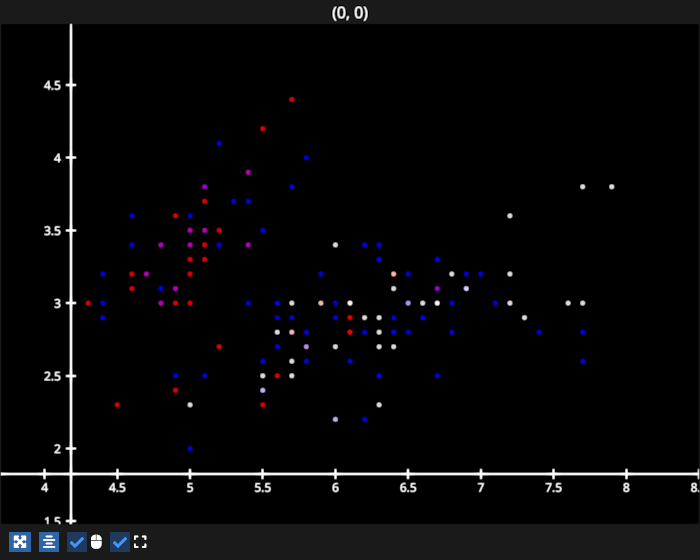Image resolution: width=700 pixels, height=560 pixels.
Task: Click the 8 tick label on x-axis
Action: tap(626, 488)
